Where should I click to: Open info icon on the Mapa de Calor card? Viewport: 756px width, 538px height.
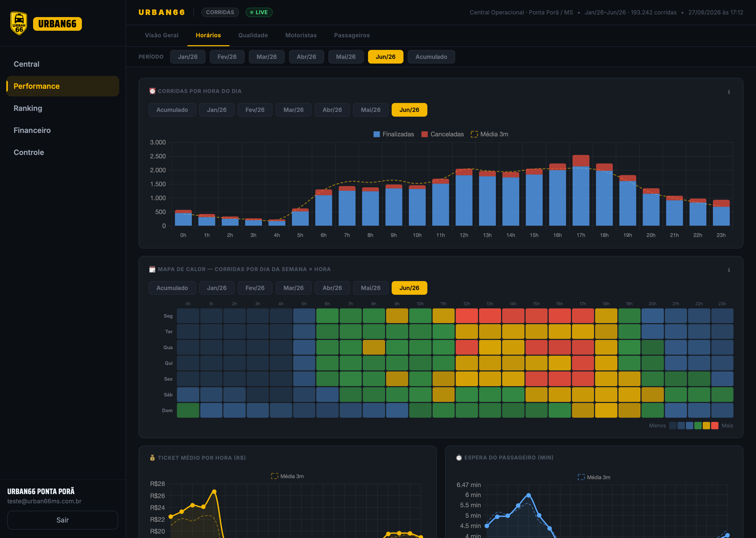tap(728, 270)
